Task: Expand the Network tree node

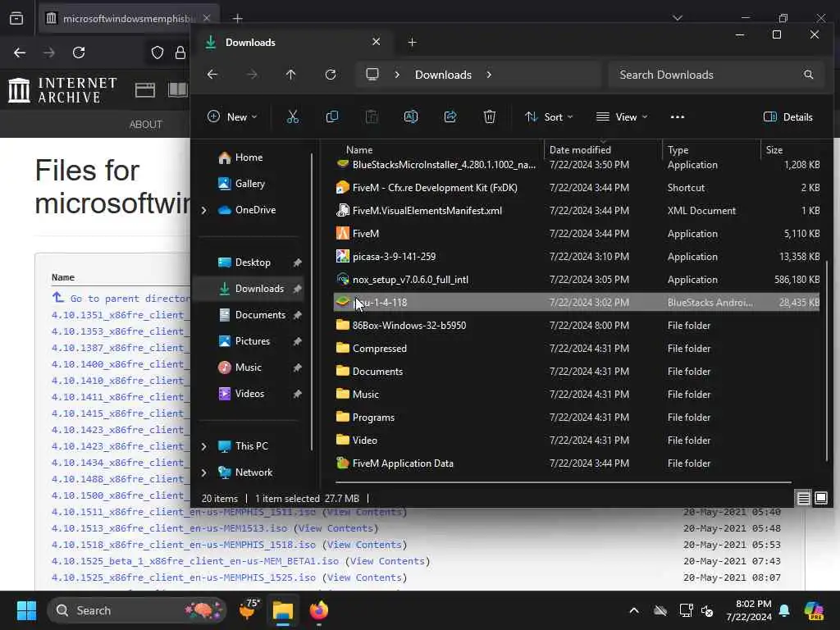Action: click(x=204, y=472)
